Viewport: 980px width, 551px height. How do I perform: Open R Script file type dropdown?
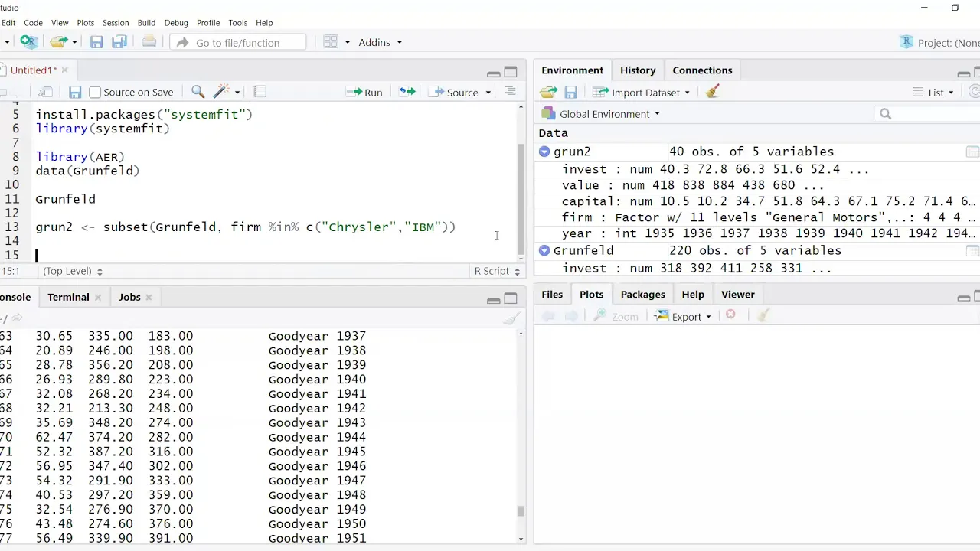click(x=497, y=271)
